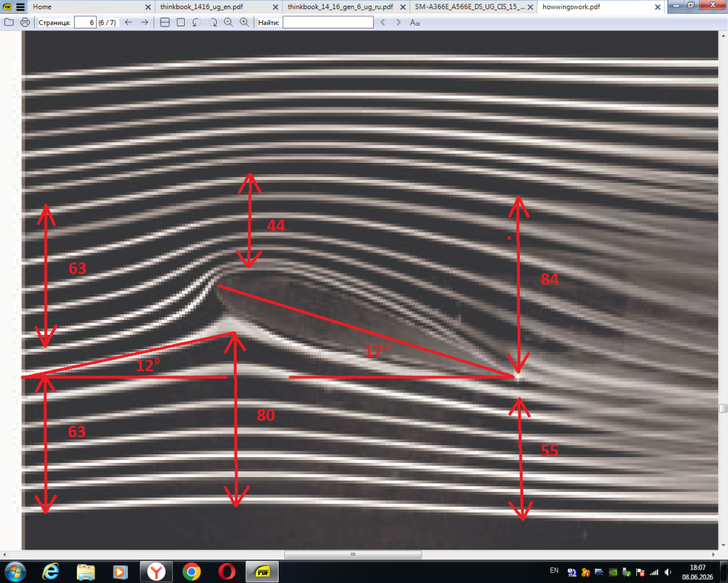Click the open file folder icon

coord(9,22)
